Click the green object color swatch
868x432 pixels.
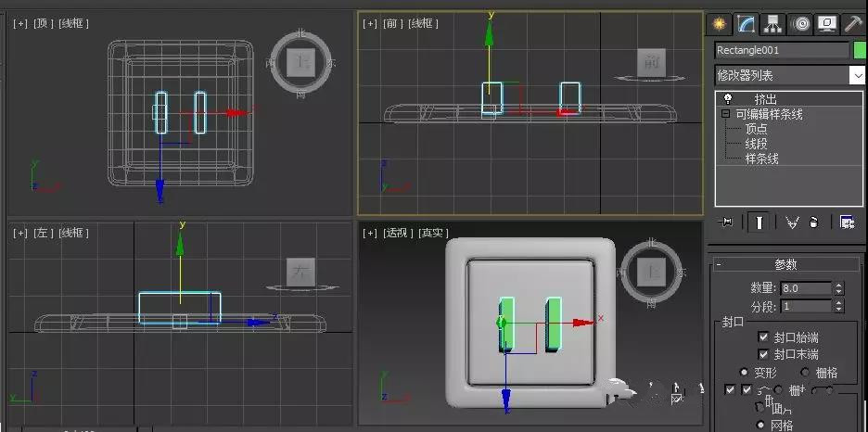point(860,50)
